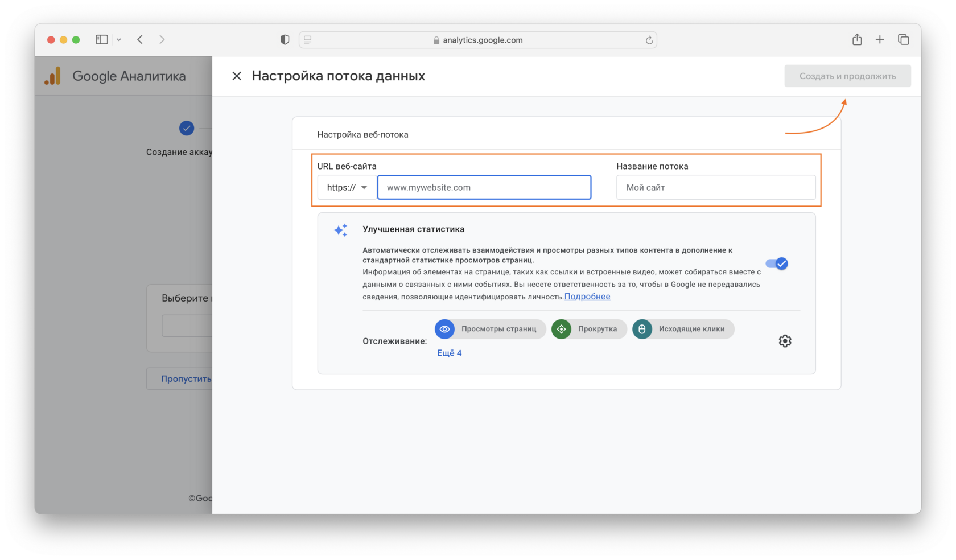956x560 pixels.
Task: Click the analytics.google.com address bar
Action: (x=478, y=40)
